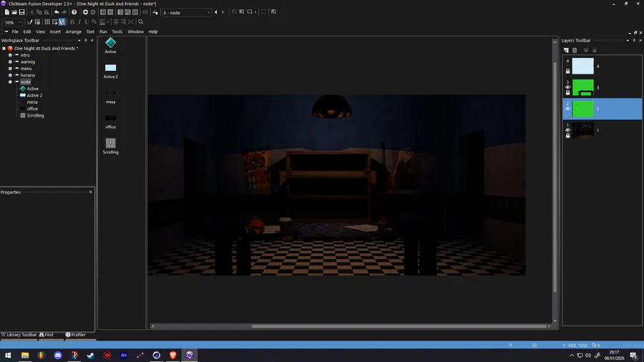
Task: Close the Properties panel
Action: (91, 192)
